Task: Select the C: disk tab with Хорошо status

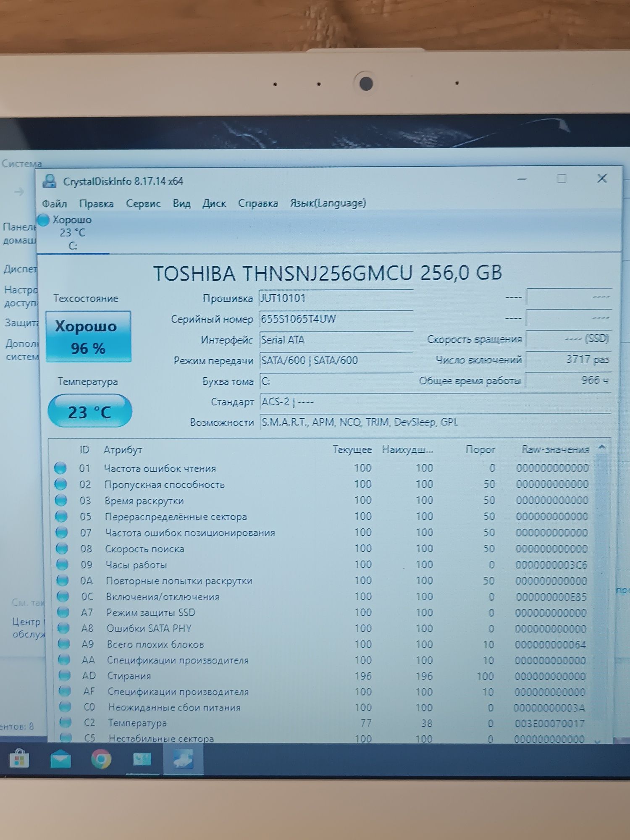Action: click(72, 233)
